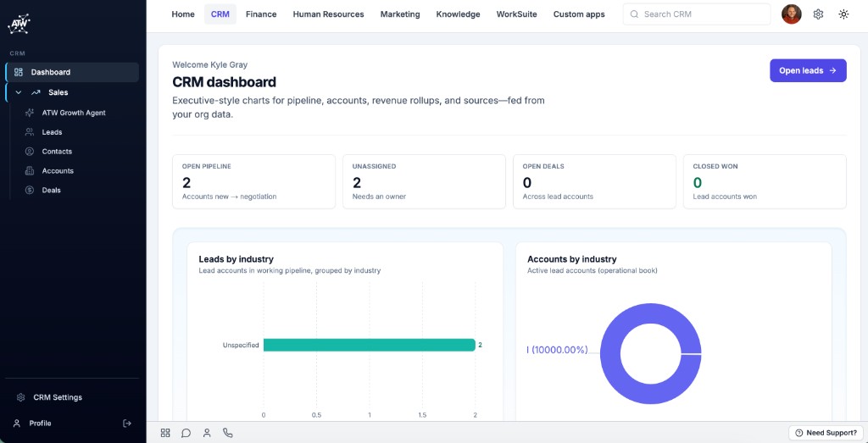
Task: Open Contacts in the sidebar
Action: pos(57,152)
